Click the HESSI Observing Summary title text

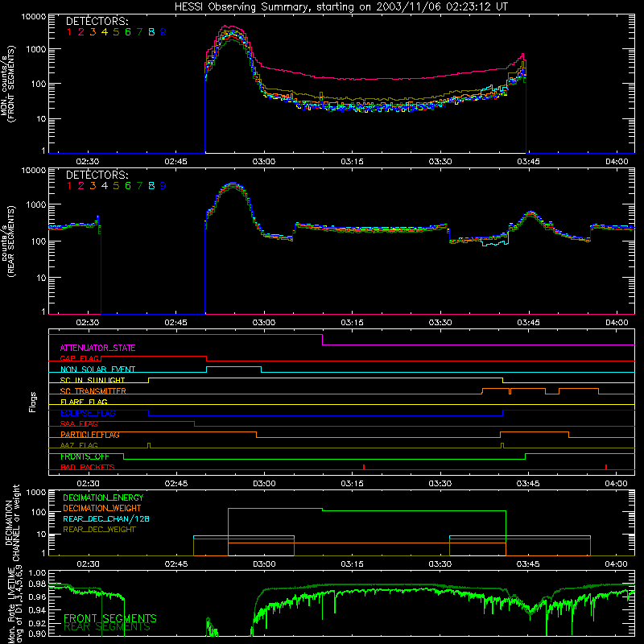(341, 7)
